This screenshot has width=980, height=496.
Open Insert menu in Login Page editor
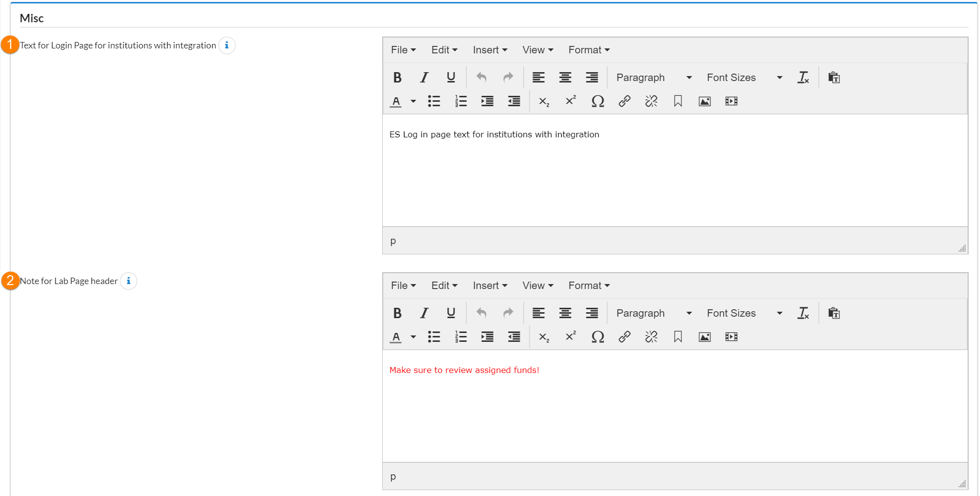pyautogui.click(x=490, y=50)
